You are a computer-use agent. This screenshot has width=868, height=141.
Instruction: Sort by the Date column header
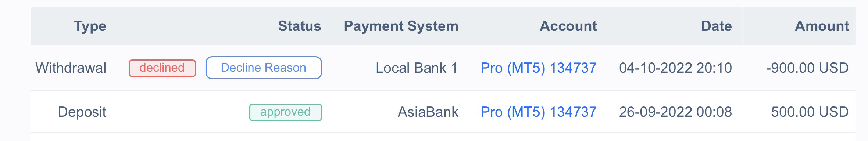point(717,26)
